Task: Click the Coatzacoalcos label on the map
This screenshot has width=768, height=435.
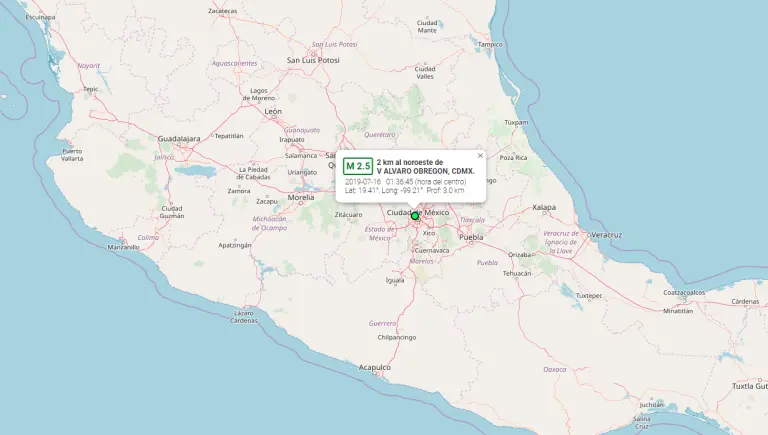Action: (x=684, y=293)
